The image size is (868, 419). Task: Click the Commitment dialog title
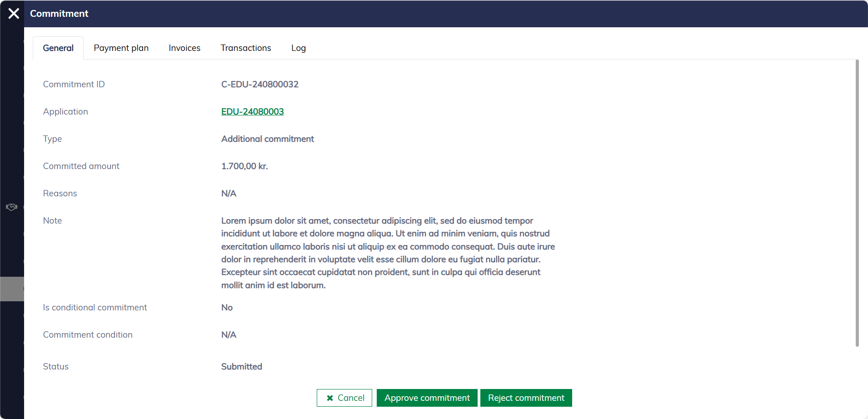pos(59,14)
